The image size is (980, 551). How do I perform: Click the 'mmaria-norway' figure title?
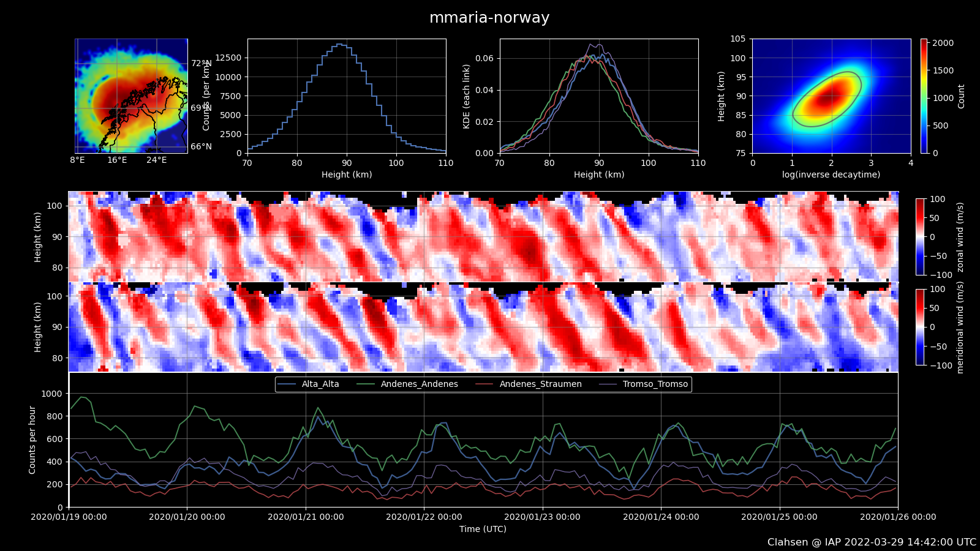[x=489, y=18]
